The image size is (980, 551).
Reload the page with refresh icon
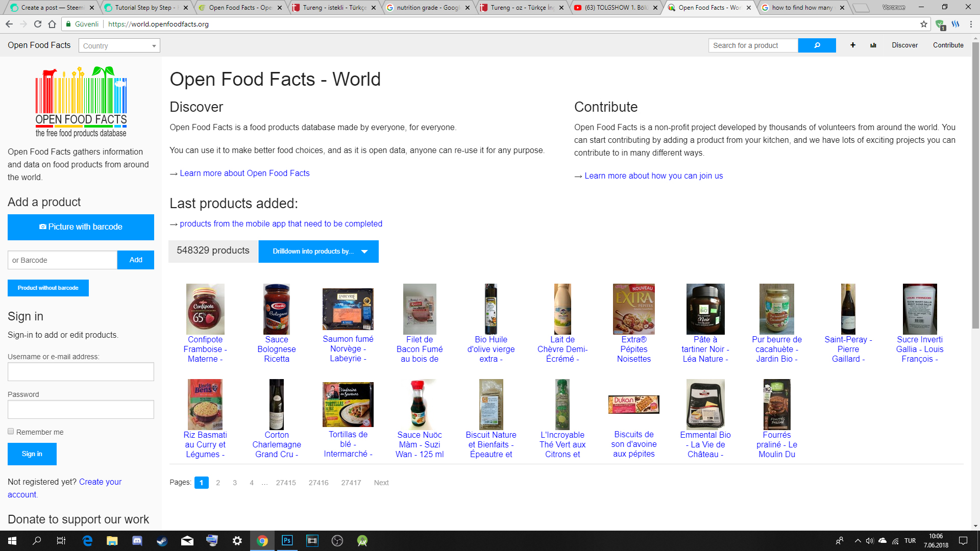click(38, 24)
